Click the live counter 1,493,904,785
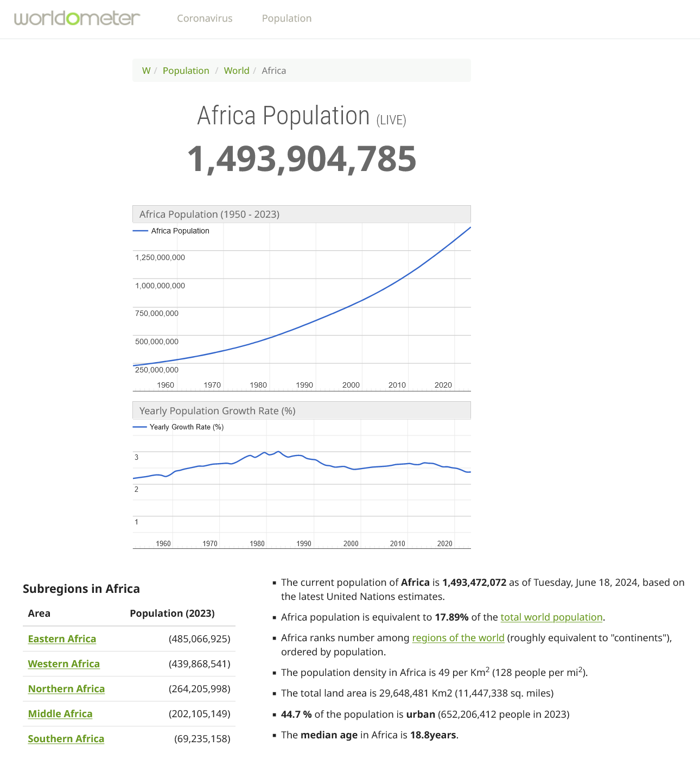The width and height of the screenshot is (700, 759). pos(302,159)
